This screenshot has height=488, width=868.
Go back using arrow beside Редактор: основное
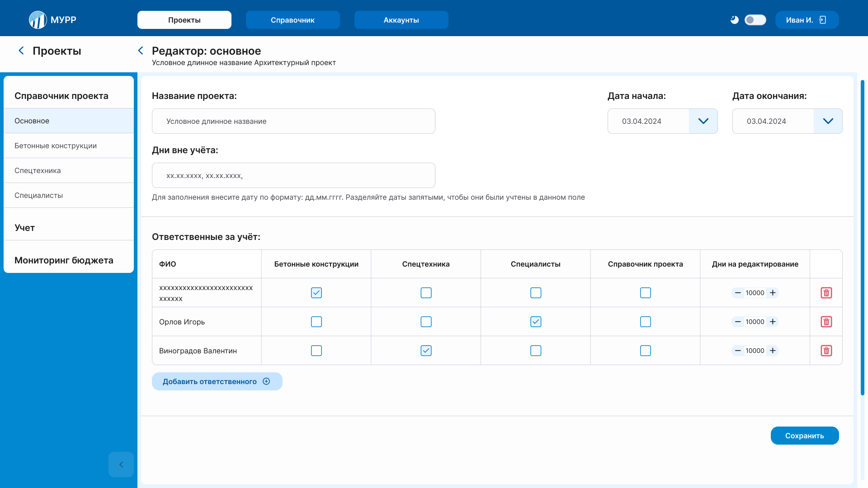[141, 51]
